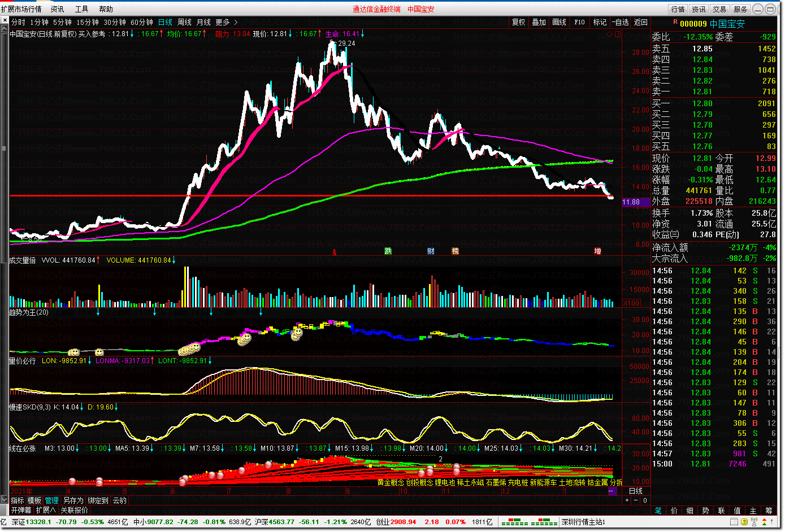Select the 笔 tab in the quote panel
The width and height of the screenshot is (785, 532).
[x=658, y=511]
